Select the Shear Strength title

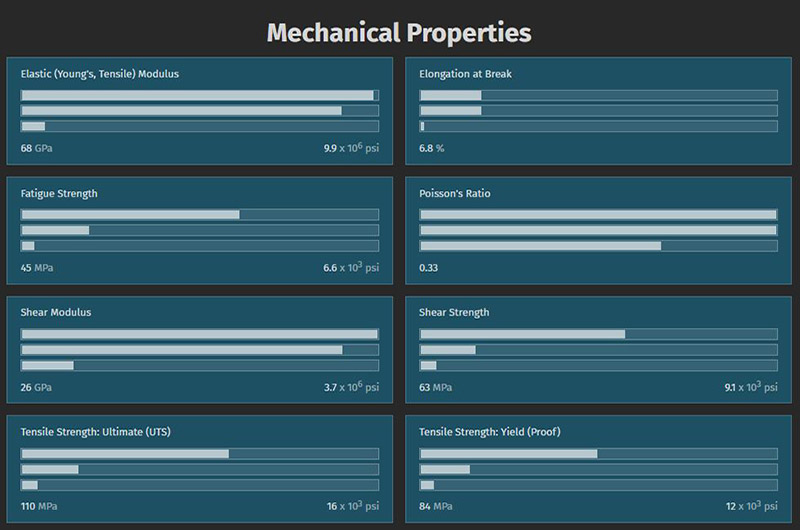click(454, 313)
